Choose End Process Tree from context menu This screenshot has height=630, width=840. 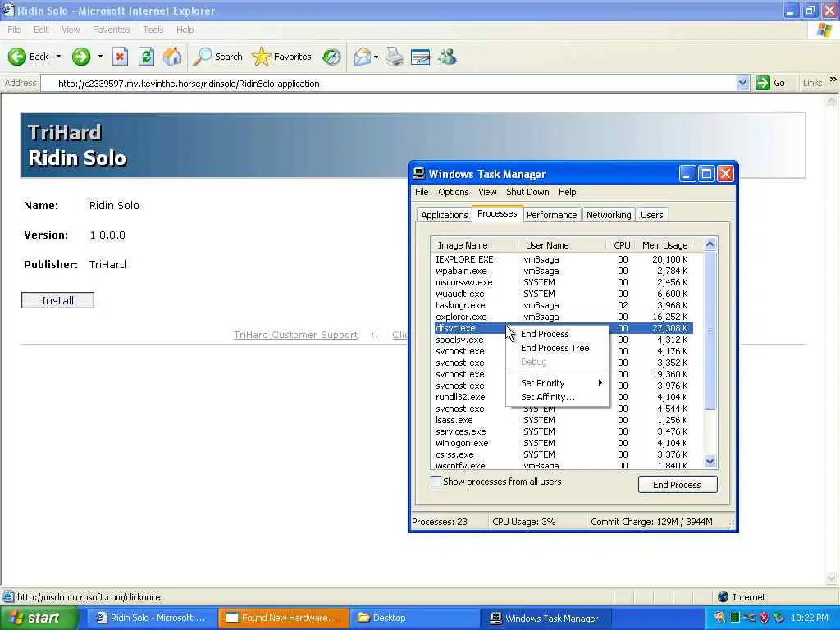557,348
